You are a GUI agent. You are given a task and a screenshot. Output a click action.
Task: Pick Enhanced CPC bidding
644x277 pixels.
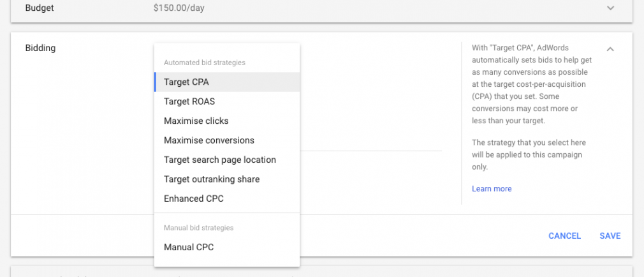[227, 198]
